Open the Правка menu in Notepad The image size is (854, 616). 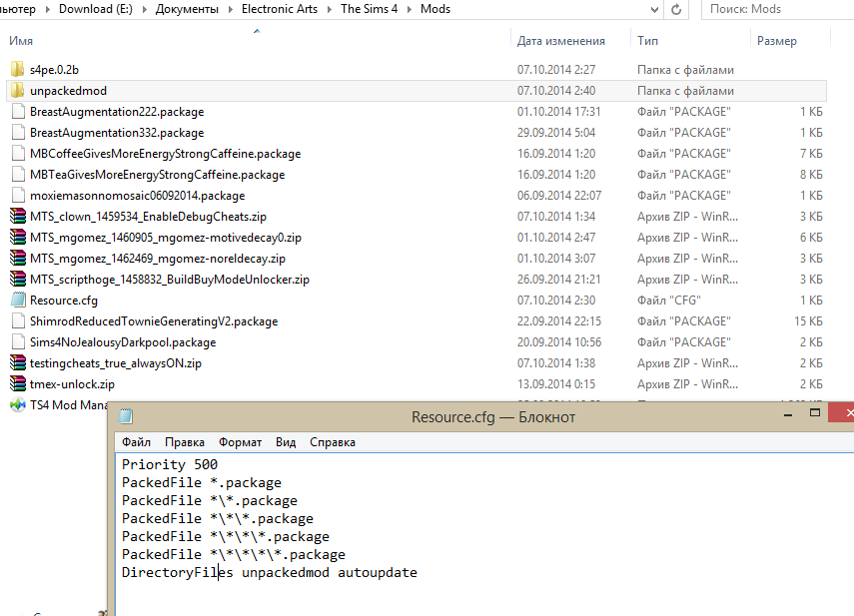[185, 442]
